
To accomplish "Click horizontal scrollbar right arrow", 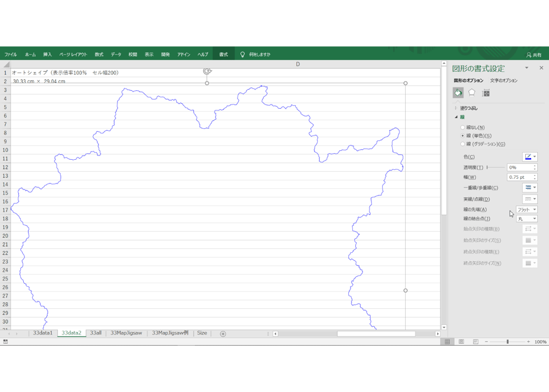I will point(437,334).
